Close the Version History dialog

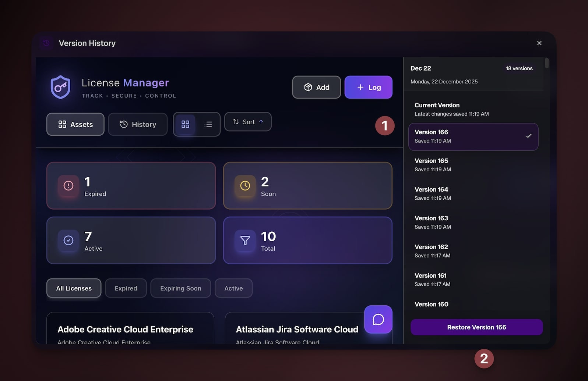click(x=539, y=43)
